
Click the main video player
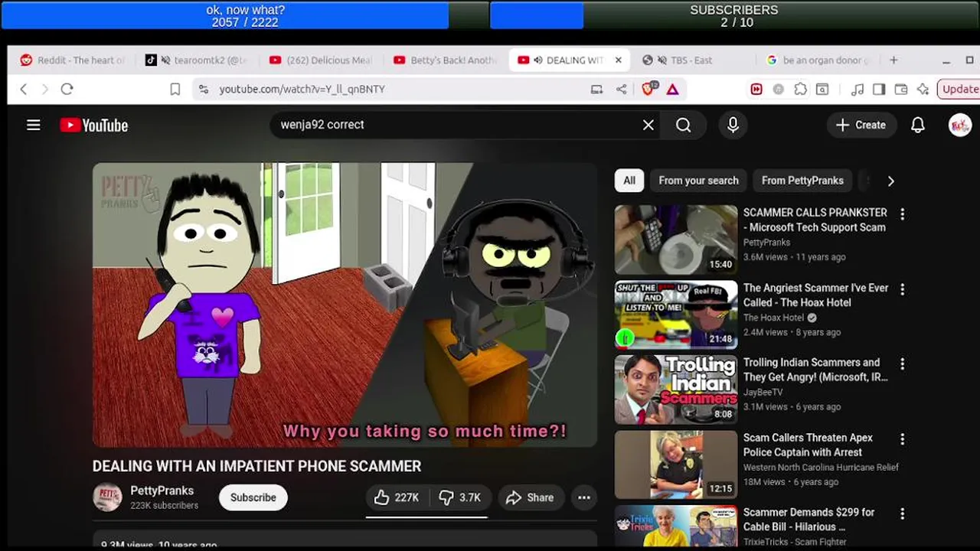click(x=345, y=305)
